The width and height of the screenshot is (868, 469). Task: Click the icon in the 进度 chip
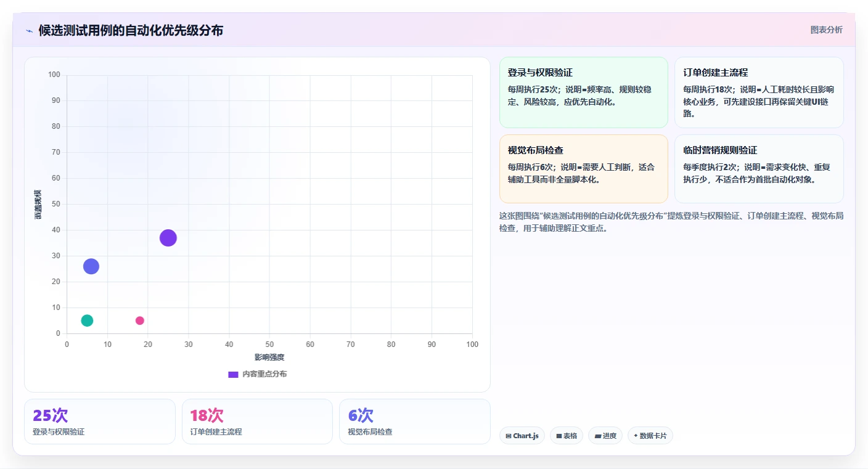click(597, 436)
